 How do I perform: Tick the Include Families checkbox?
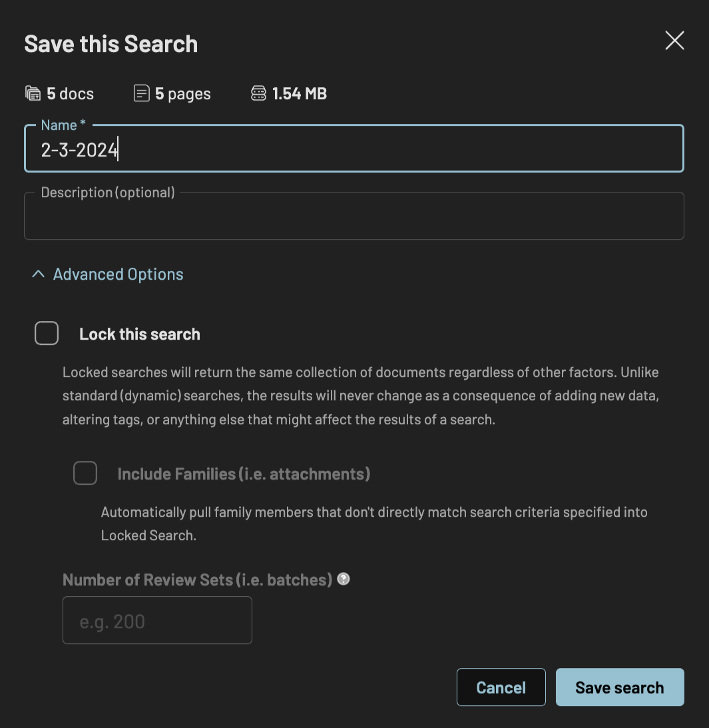tap(85, 473)
